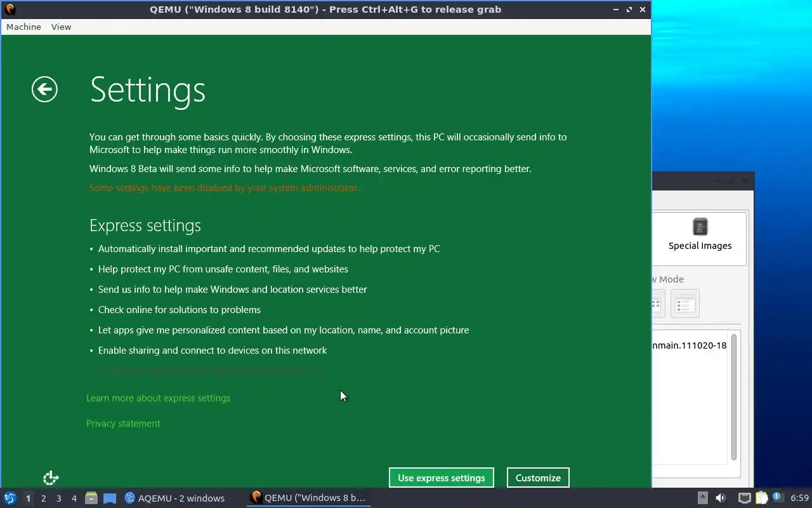Close the QEMU window
Viewport: 812px width, 508px height.
tap(643, 10)
